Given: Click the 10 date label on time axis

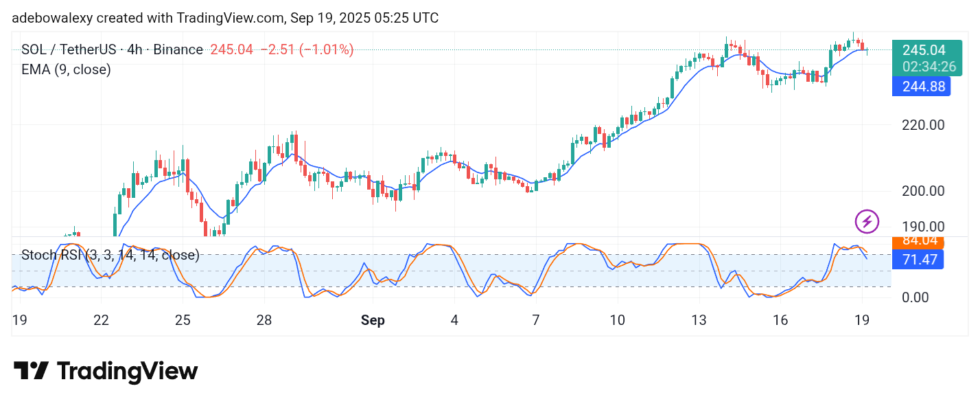Looking at the screenshot, I should [x=618, y=320].
